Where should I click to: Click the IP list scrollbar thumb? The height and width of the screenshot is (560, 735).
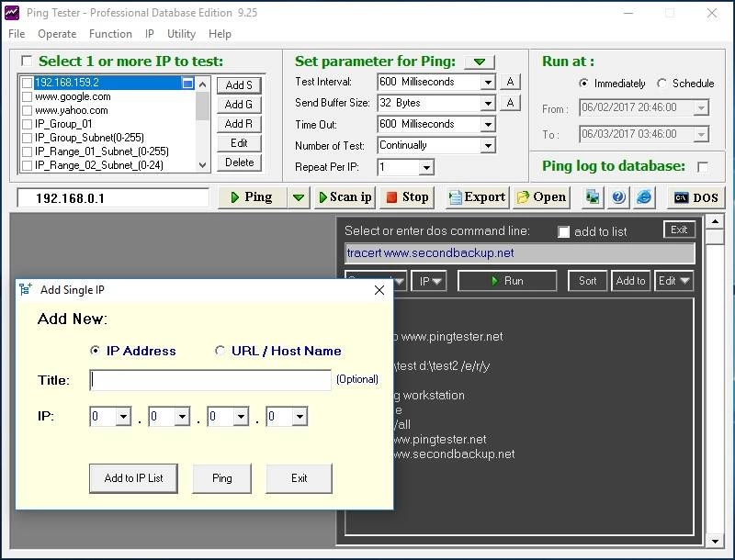pos(202,106)
